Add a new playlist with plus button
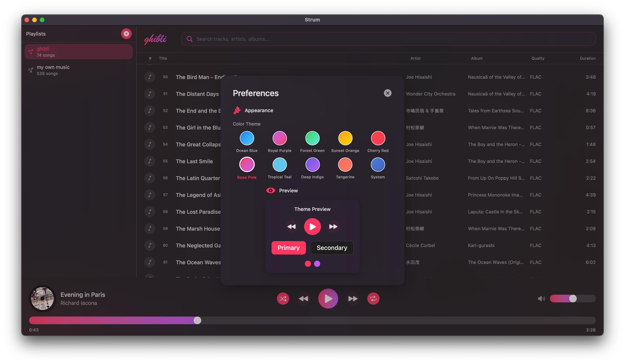Image resolution: width=625 pixels, height=364 pixels. coord(126,34)
